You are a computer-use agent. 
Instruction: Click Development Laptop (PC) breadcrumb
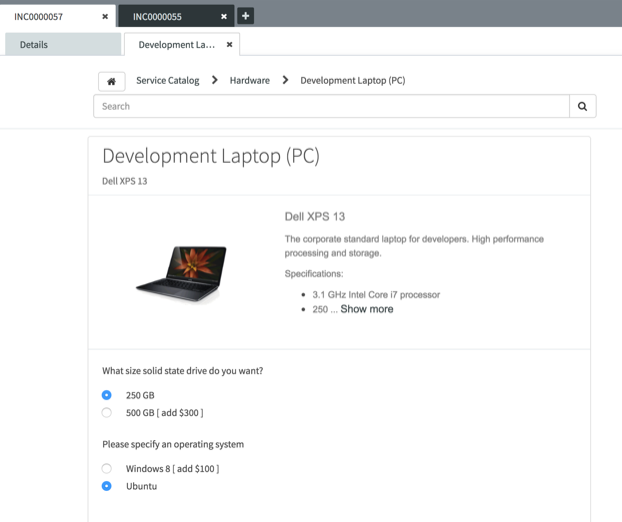[353, 81]
